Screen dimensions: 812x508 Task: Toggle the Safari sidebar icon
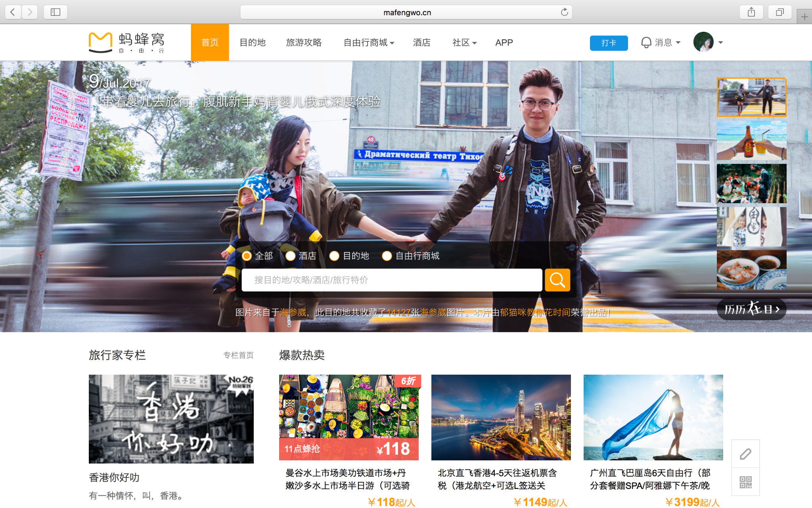56,12
